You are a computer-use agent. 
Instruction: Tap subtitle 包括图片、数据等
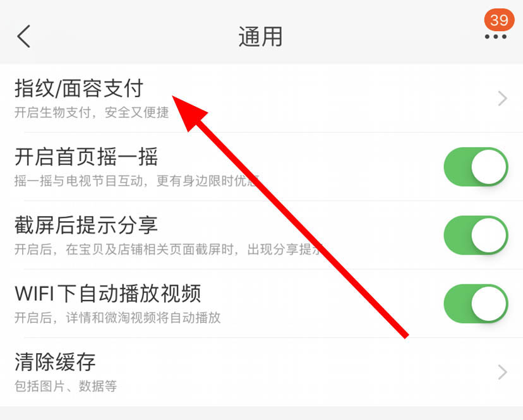[66, 387]
